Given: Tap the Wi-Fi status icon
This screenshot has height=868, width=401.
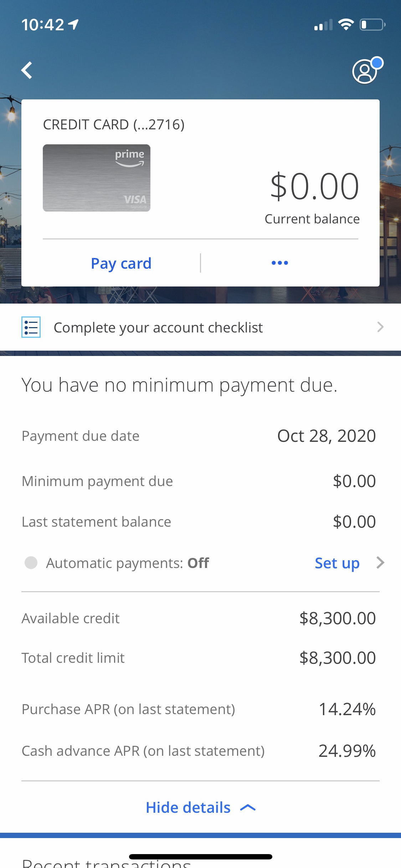Looking at the screenshot, I should [346, 25].
